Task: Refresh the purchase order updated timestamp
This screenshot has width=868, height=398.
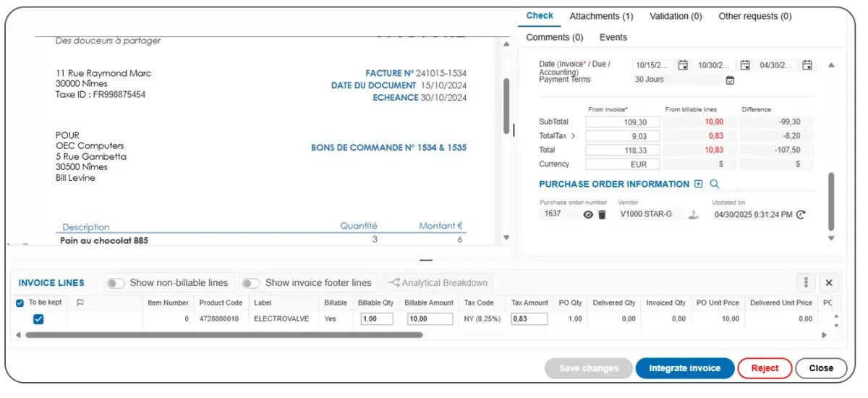Action: click(801, 215)
